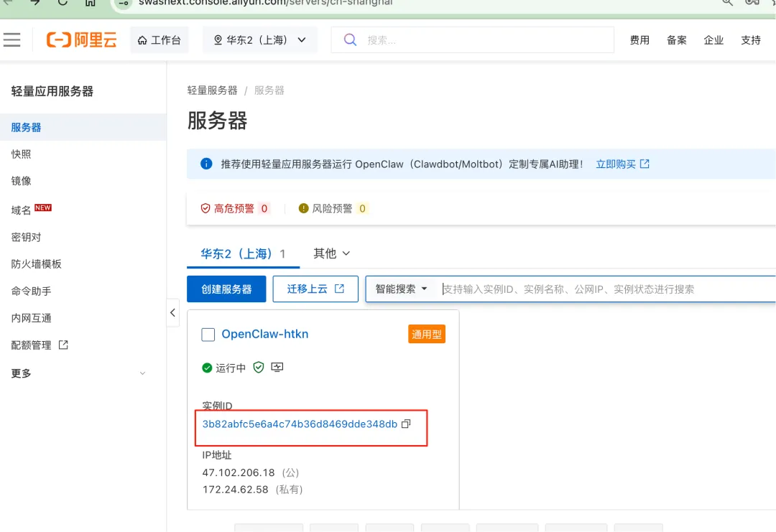This screenshot has height=532, width=776.
Task: Copy the instance ID with the copy icon
Action: pos(406,424)
